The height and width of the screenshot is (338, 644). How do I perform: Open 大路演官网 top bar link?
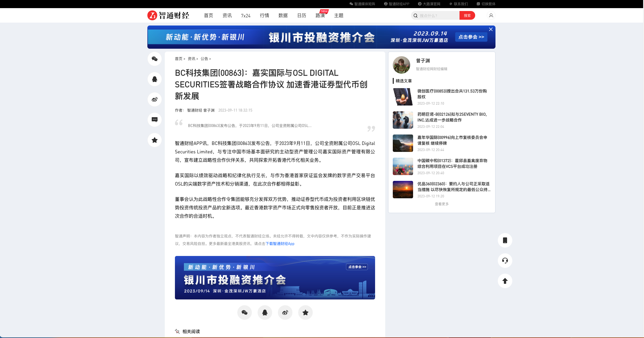429,4
